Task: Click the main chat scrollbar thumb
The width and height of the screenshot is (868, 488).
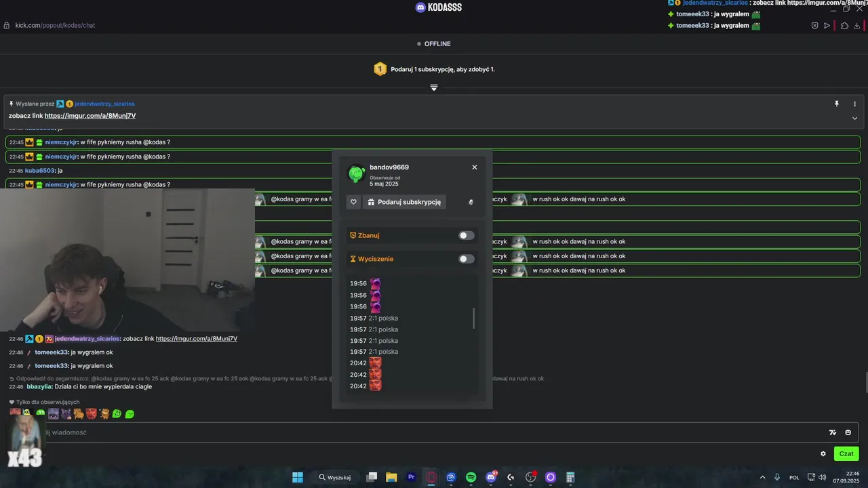Action: 865,382
